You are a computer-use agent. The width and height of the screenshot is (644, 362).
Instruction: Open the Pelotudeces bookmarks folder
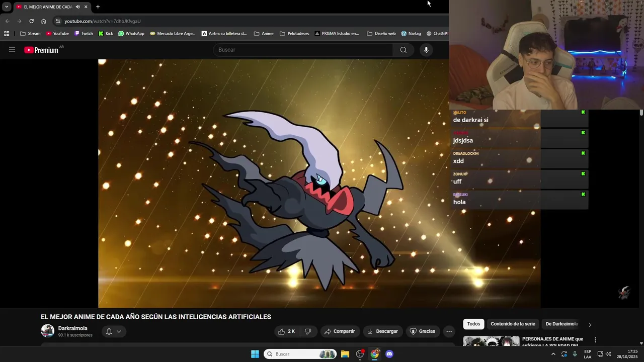pyautogui.click(x=294, y=34)
